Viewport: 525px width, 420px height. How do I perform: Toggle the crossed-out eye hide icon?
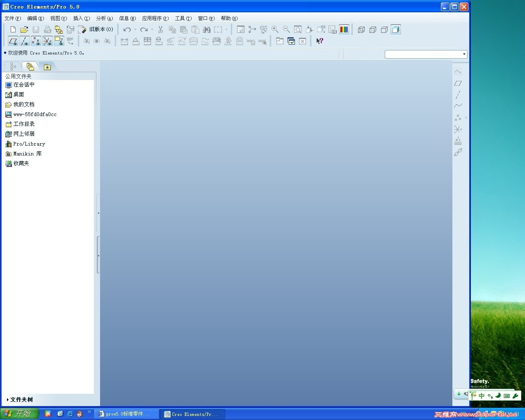click(x=87, y=41)
